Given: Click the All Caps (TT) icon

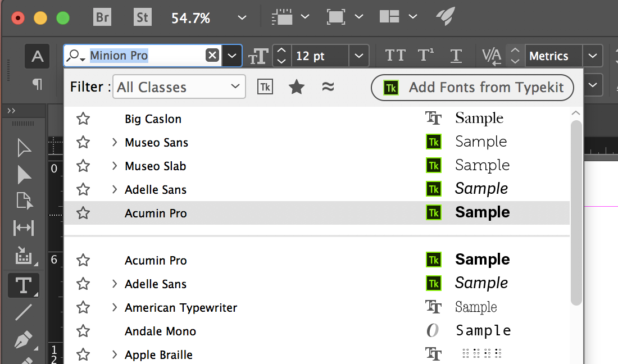Looking at the screenshot, I should click(x=395, y=56).
